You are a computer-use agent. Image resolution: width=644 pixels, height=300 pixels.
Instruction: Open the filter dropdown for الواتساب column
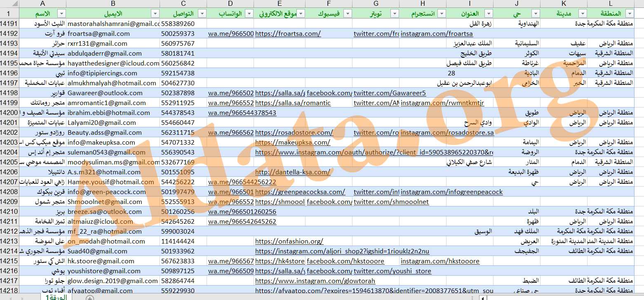[x=249, y=14]
